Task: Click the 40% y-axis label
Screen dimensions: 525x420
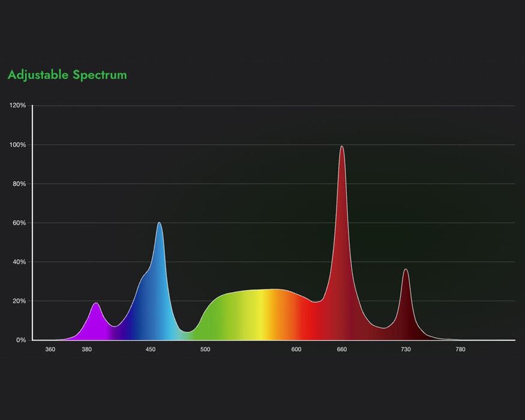Action: 19,262
